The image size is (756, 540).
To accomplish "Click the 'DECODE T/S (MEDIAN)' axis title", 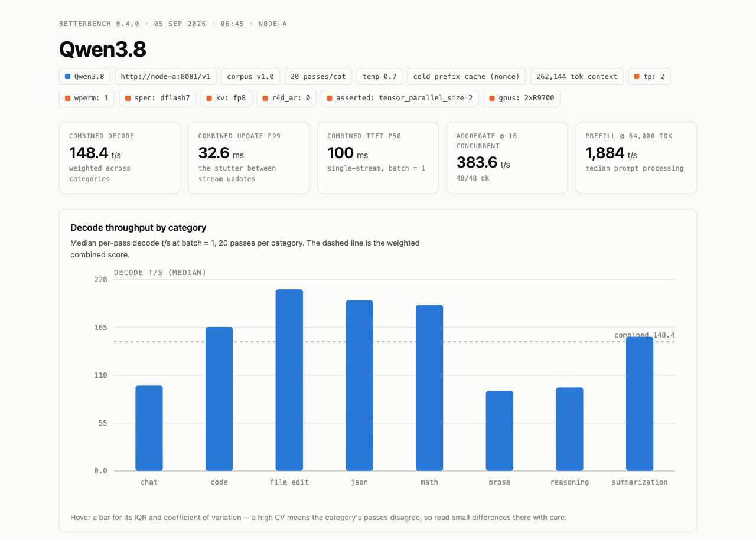I will click(x=160, y=273).
